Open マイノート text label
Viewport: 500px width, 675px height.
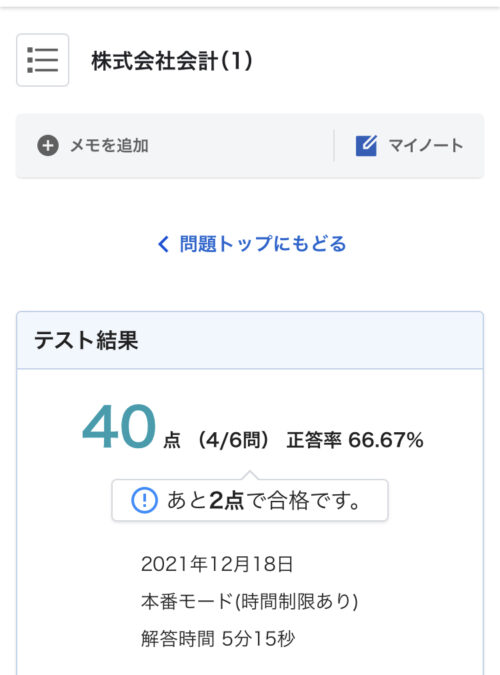click(425, 146)
